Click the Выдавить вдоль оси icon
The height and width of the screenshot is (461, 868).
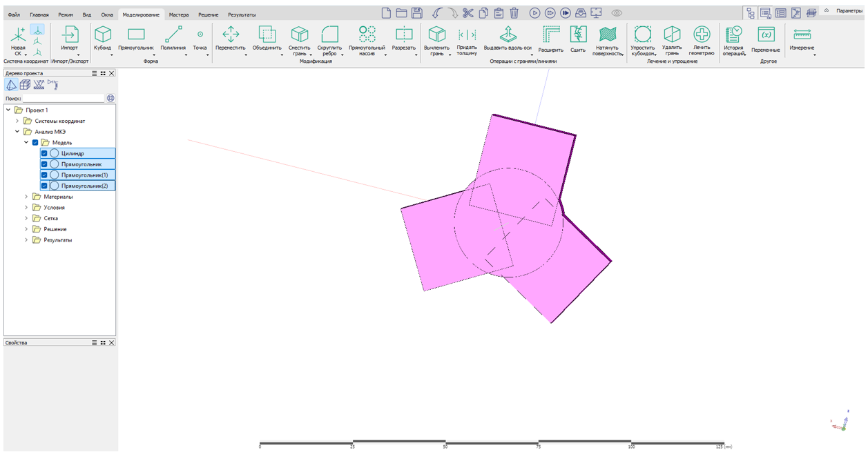coord(508,35)
